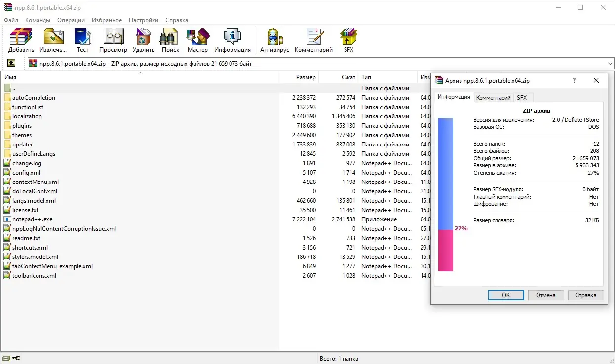Click the dialog help question mark
The width and height of the screenshot is (615, 364).
(x=574, y=80)
